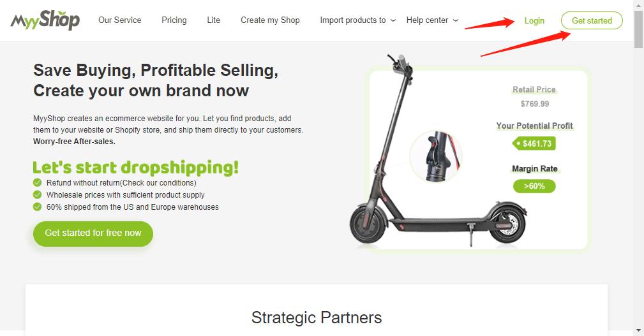Click the chevron arrow beside Help center

(x=456, y=20)
